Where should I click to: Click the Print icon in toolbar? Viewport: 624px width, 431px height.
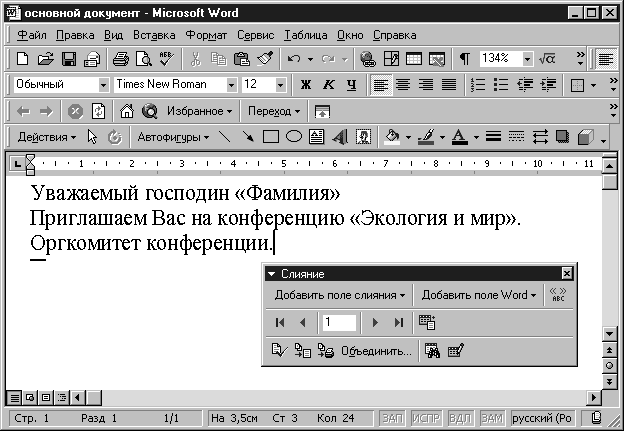tap(120, 60)
